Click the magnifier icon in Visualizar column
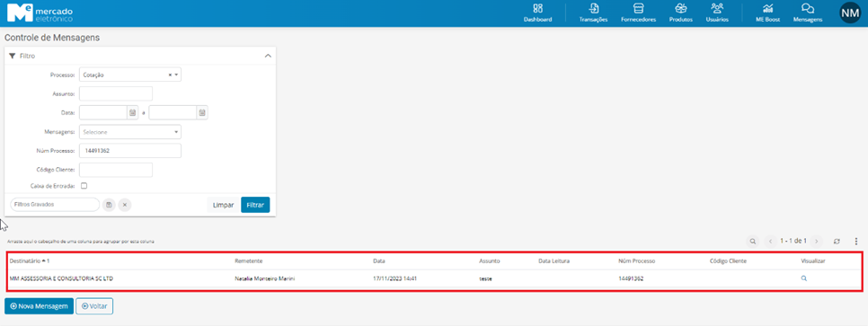 [804, 279]
